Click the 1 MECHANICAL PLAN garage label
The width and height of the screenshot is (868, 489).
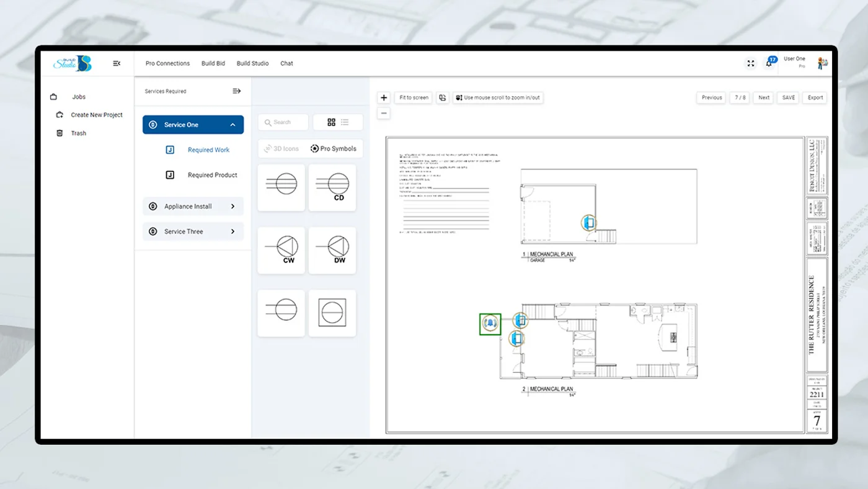[x=548, y=256]
